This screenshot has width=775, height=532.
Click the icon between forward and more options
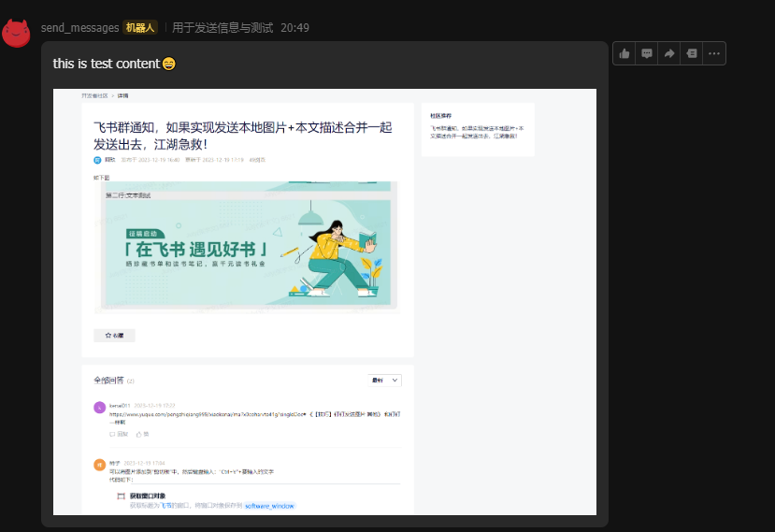click(692, 54)
